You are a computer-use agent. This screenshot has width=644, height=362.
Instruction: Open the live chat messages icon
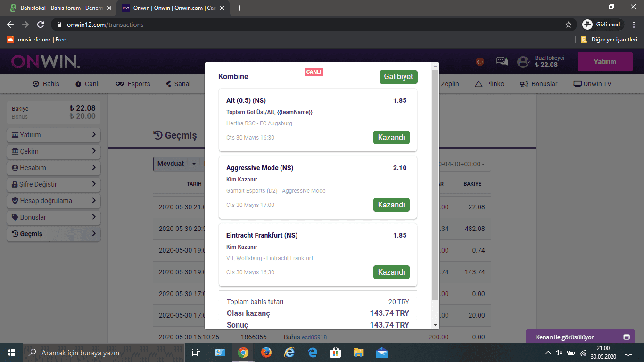pos(502,61)
